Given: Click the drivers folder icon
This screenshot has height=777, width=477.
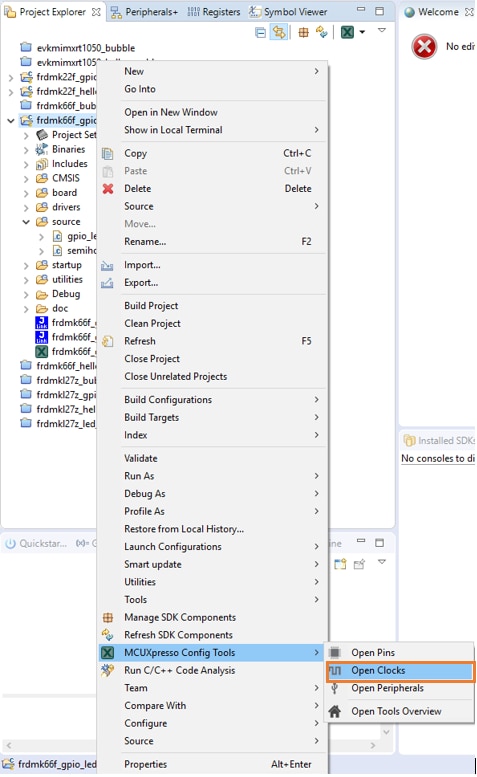Looking at the screenshot, I should click(x=42, y=207).
